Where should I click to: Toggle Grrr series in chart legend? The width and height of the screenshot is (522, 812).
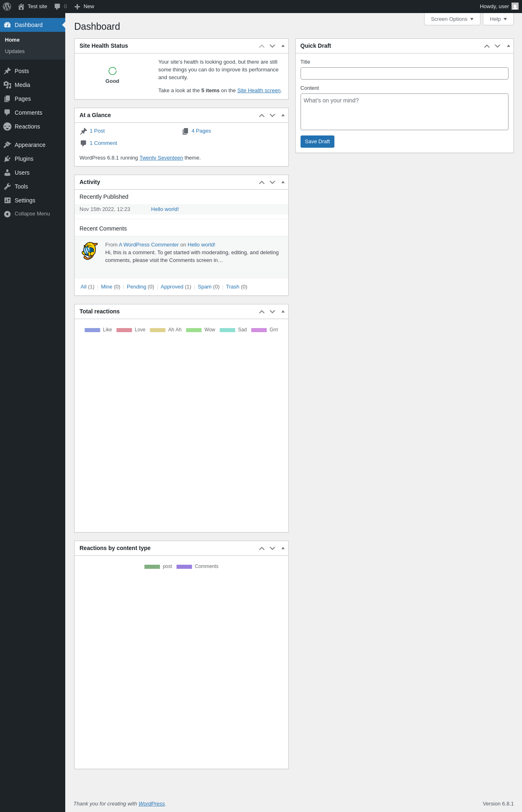(265, 330)
